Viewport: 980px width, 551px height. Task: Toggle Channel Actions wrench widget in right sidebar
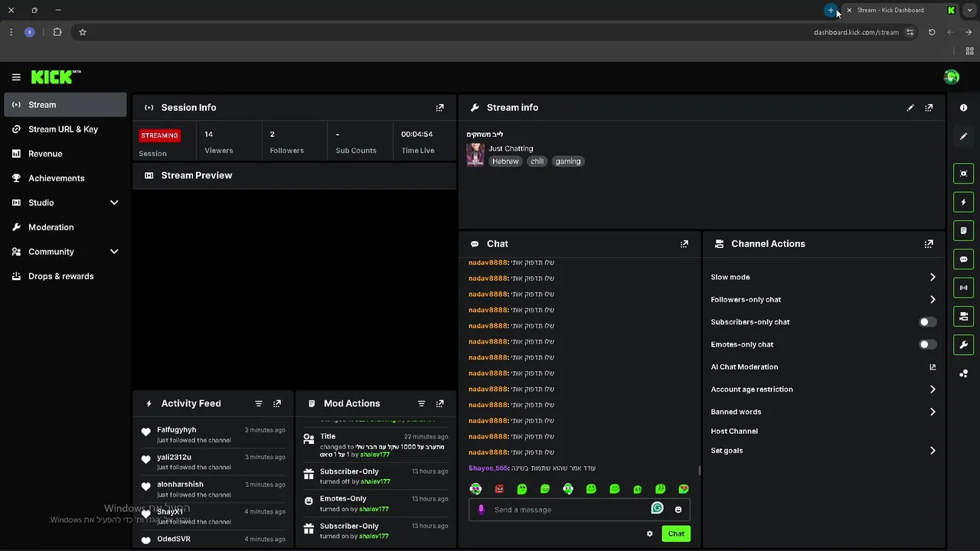tap(964, 344)
